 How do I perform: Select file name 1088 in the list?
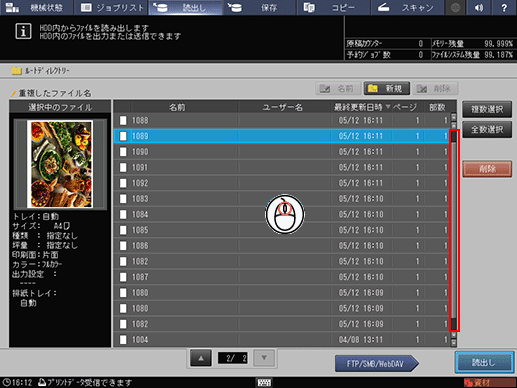tap(140, 120)
